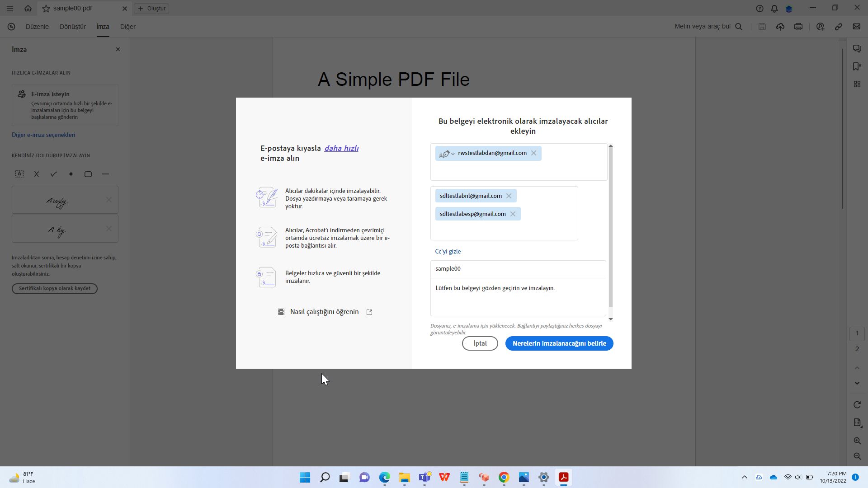The width and height of the screenshot is (868, 488).
Task: Click the sample00 agreement name field
Action: pos(518,269)
